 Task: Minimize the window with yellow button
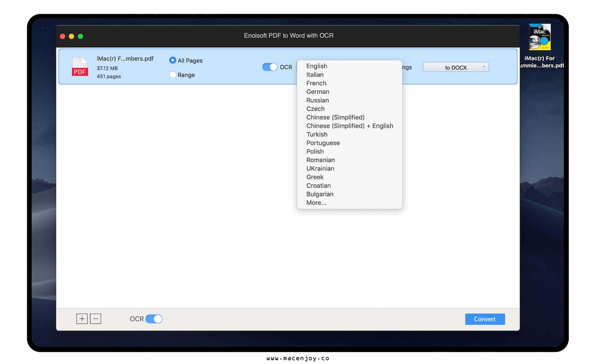pyautogui.click(x=71, y=36)
